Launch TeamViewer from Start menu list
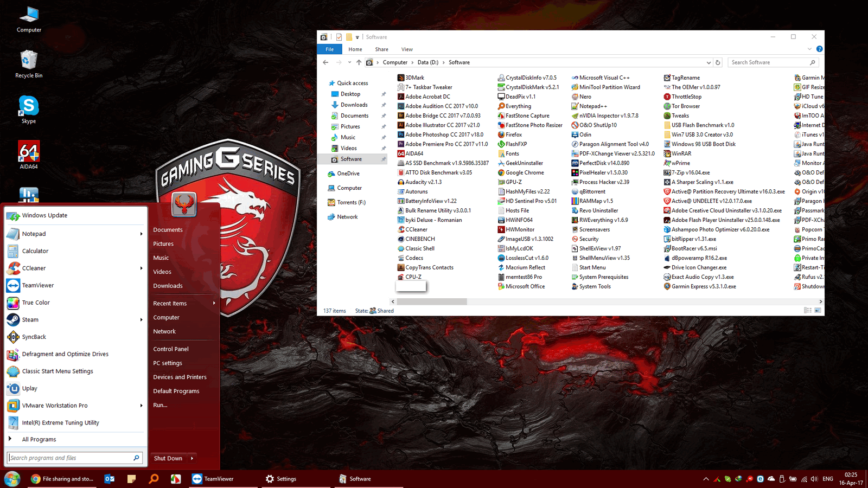868x488 pixels. pos(37,285)
